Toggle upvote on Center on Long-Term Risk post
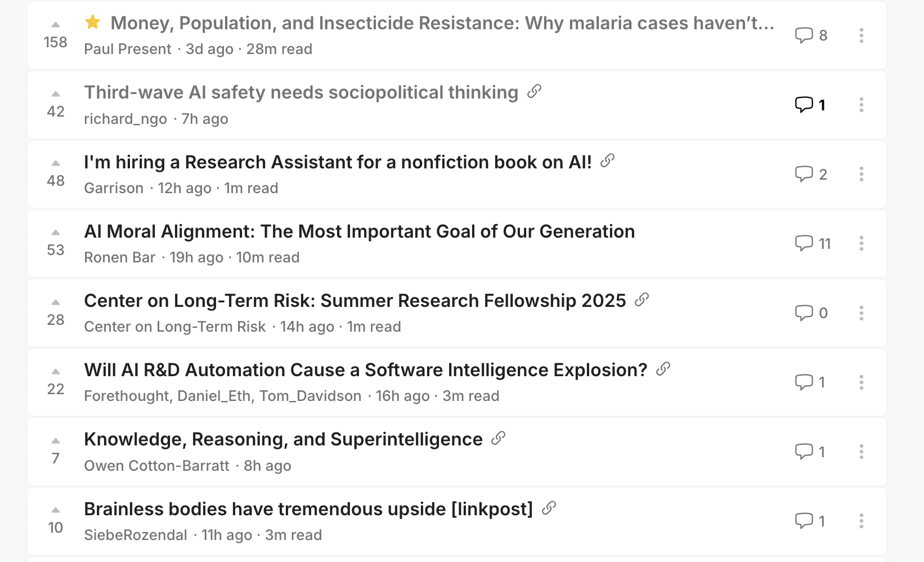Viewport: 924px width, 562px height. [x=56, y=302]
